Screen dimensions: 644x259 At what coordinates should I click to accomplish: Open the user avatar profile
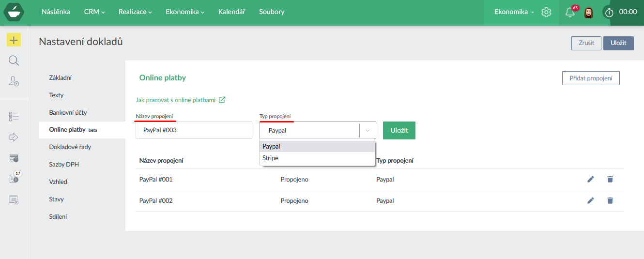[589, 13]
